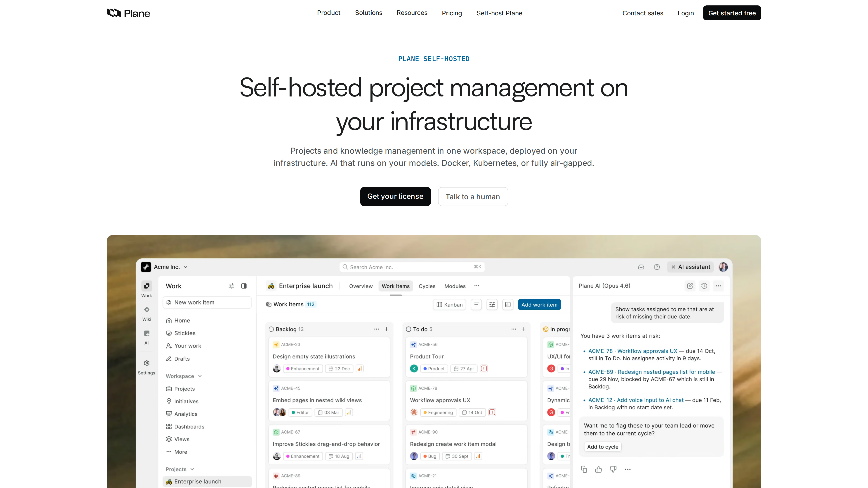
Task: Open display properties sliders icon near Kanban
Action: point(492,305)
